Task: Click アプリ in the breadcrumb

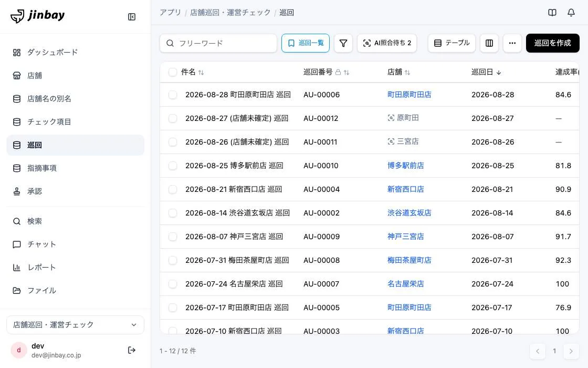Action: pos(170,13)
